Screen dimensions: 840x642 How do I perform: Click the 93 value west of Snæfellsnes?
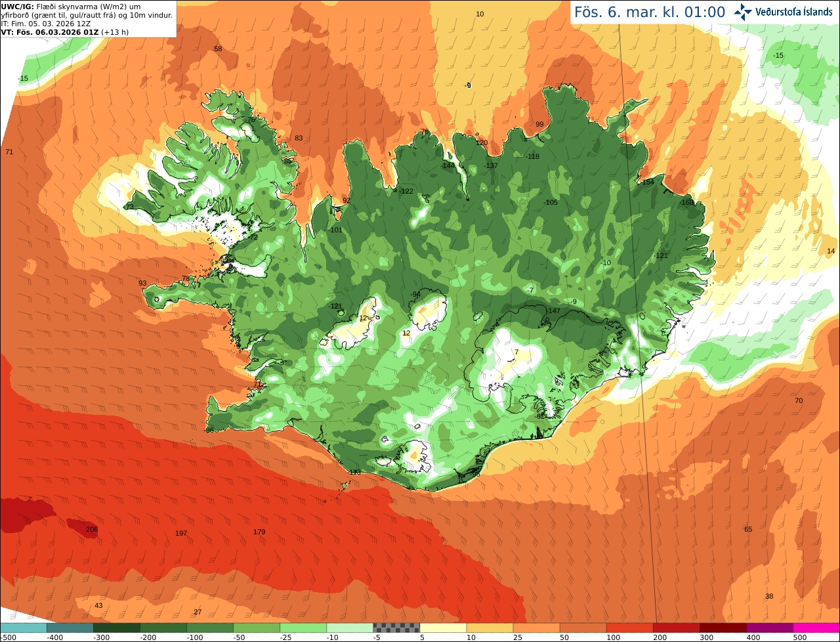coord(142,283)
